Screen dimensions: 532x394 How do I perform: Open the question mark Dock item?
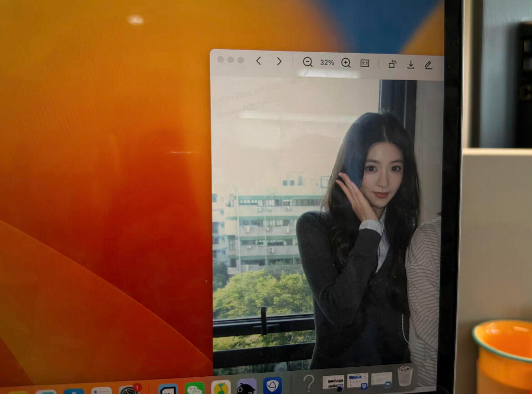pyautogui.click(x=308, y=384)
